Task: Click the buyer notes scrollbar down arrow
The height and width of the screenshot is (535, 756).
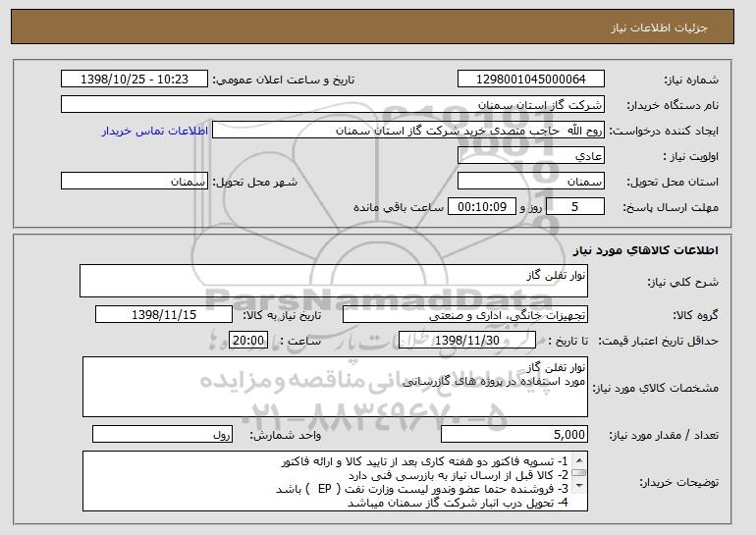Action: coord(579,486)
